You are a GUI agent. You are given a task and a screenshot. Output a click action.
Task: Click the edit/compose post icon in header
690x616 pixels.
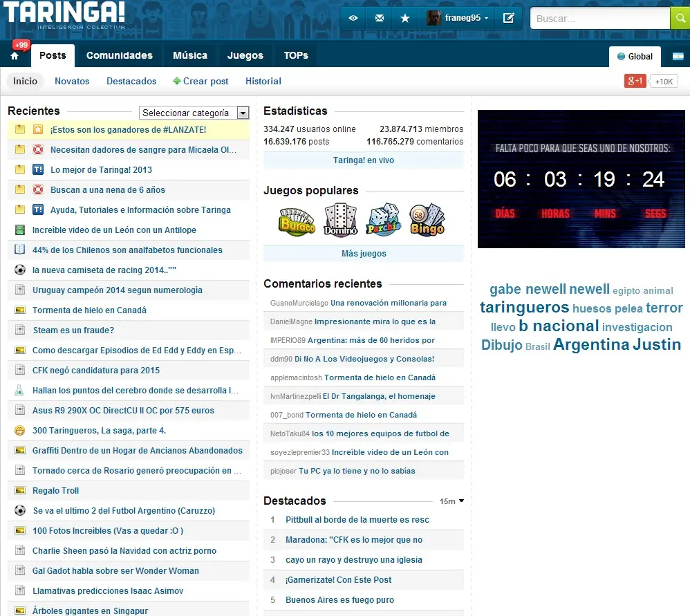point(508,18)
